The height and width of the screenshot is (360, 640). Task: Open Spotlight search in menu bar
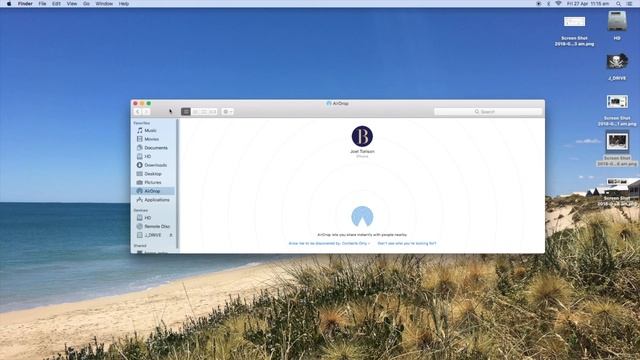click(619, 4)
